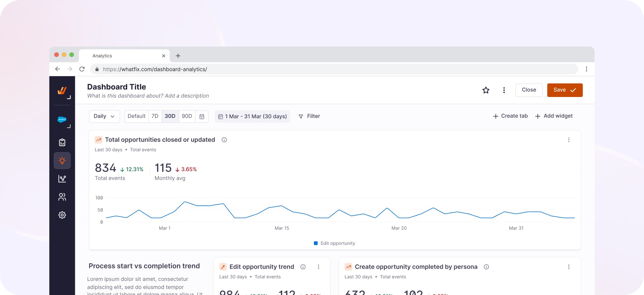Click the 115 monthly avg value
The height and width of the screenshot is (295, 644).
[x=163, y=168]
